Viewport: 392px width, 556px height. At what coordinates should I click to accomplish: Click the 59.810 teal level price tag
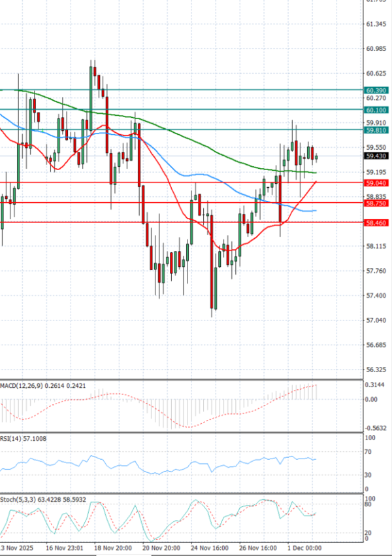coord(376,130)
